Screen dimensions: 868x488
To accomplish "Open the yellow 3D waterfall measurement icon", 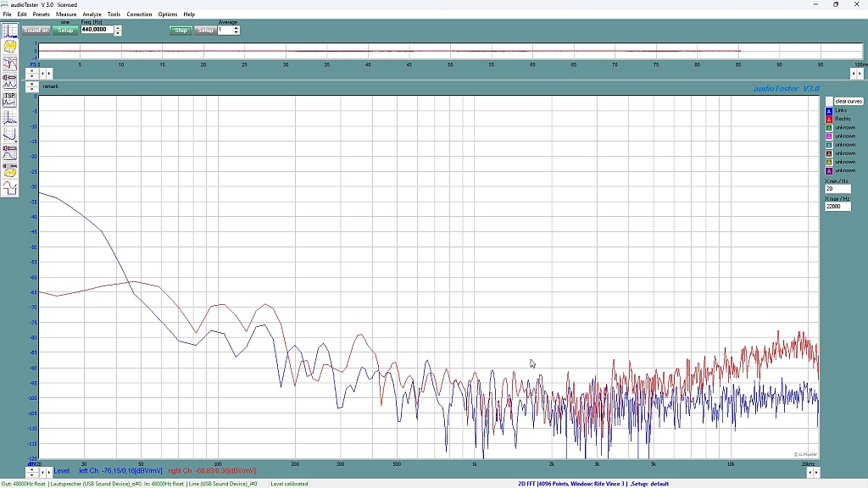I will click(9, 47).
